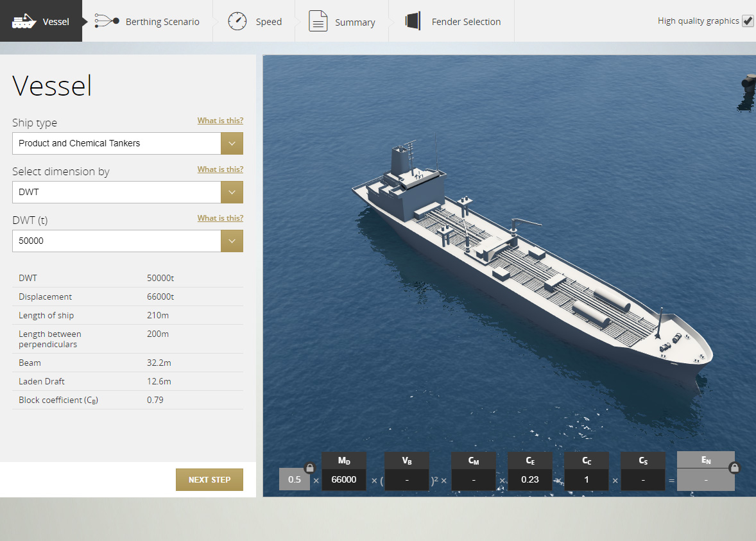Open 'What is this?' link for Ship type
The height and width of the screenshot is (541, 756).
click(x=220, y=121)
